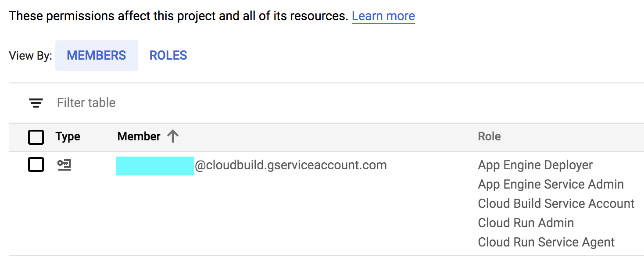
Task: Click the View By label
Action: 30,56
